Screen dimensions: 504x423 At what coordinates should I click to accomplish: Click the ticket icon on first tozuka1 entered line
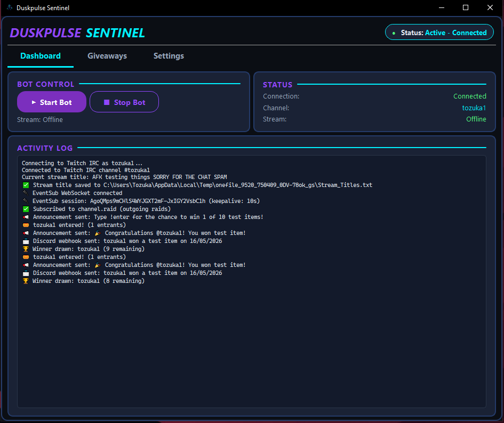[x=26, y=225]
